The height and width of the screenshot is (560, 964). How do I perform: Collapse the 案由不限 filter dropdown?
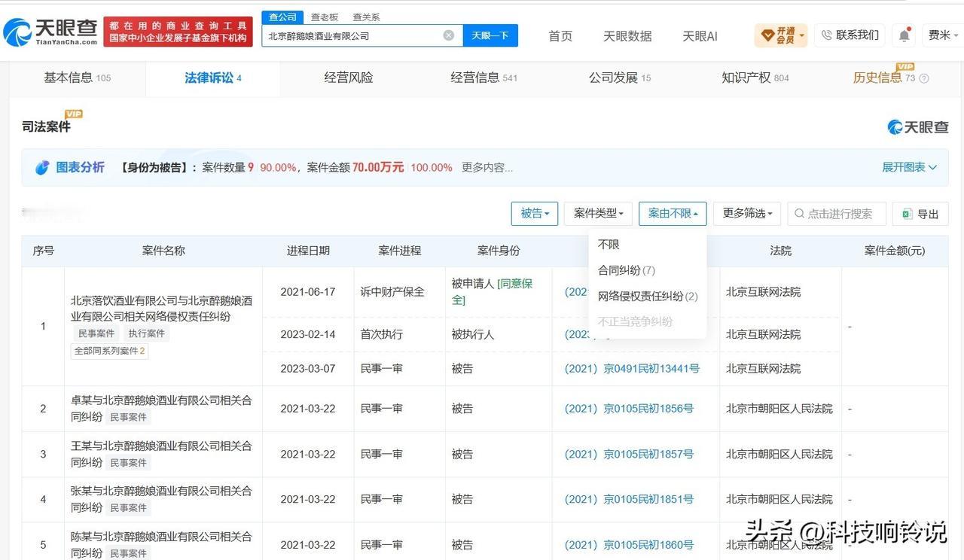click(673, 214)
